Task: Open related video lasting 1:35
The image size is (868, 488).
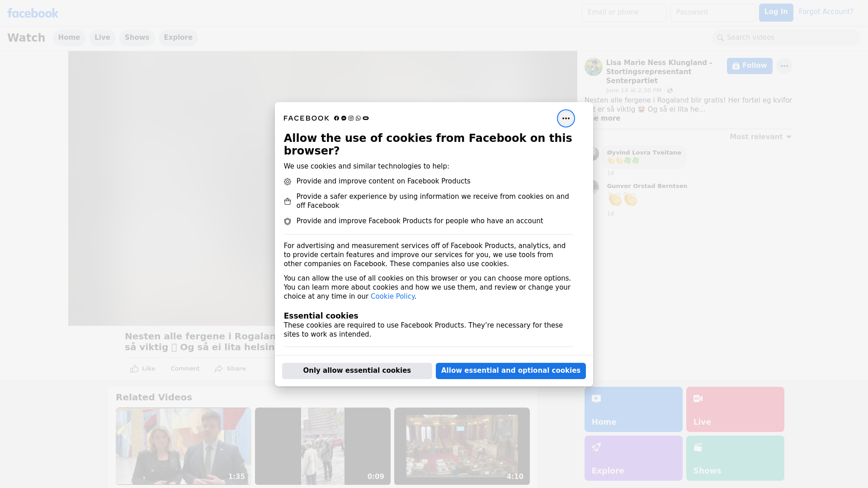Action: click(x=183, y=446)
